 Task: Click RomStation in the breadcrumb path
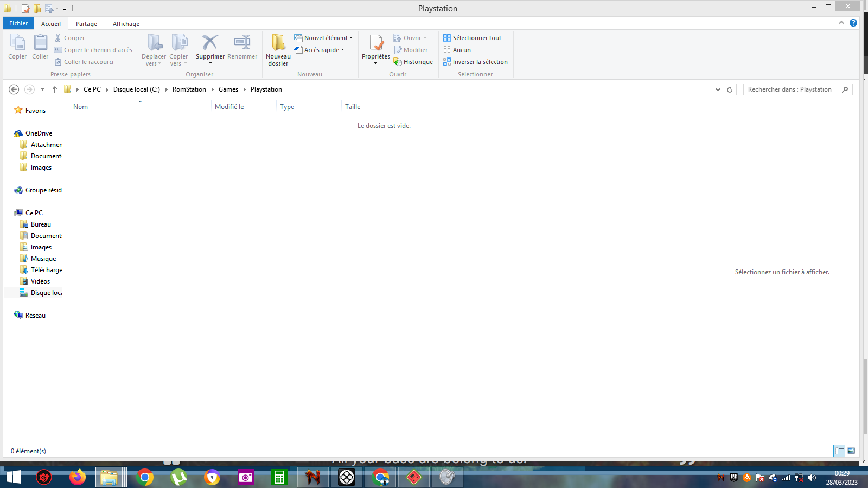point(189,89)
